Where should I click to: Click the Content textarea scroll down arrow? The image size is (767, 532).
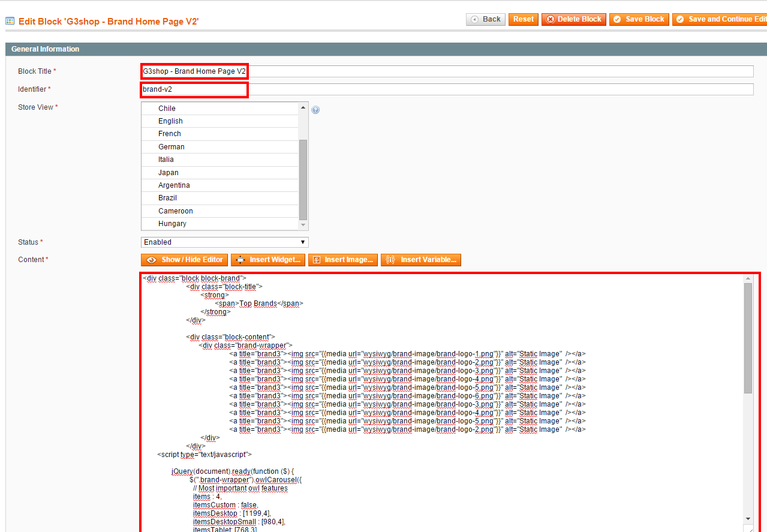[748, 518]
